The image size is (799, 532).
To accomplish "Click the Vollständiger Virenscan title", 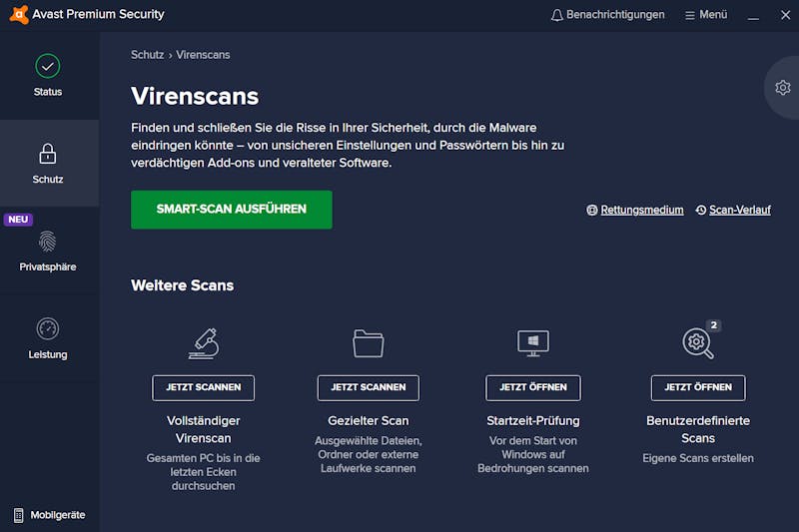I will tap(204, 429).
